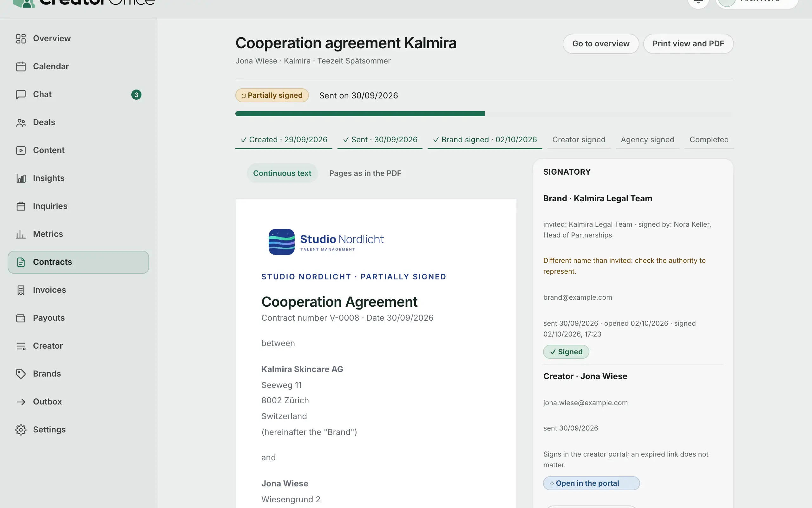
Task: Click the Brands tag icon
Action: click(x=21, y=374)
